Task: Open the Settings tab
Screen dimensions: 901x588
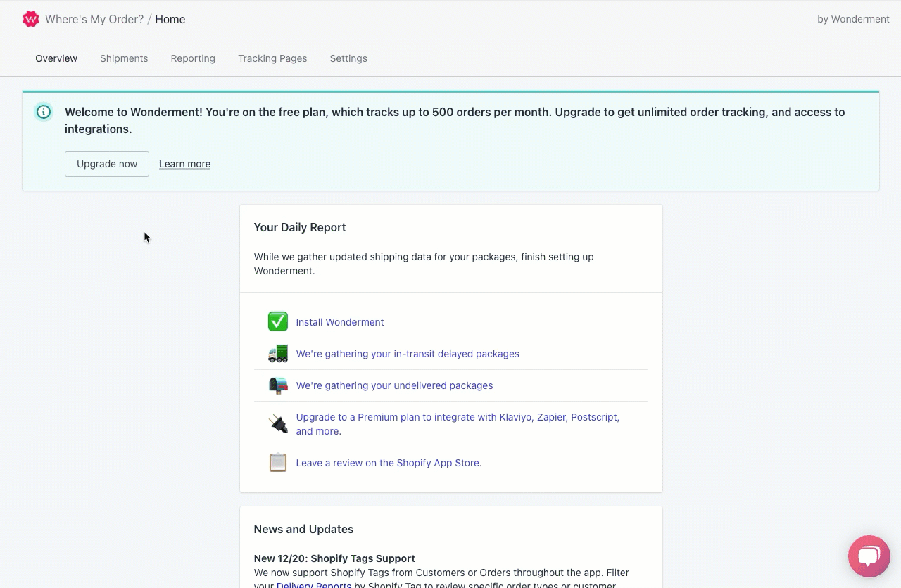Action: tap(348, 58)
